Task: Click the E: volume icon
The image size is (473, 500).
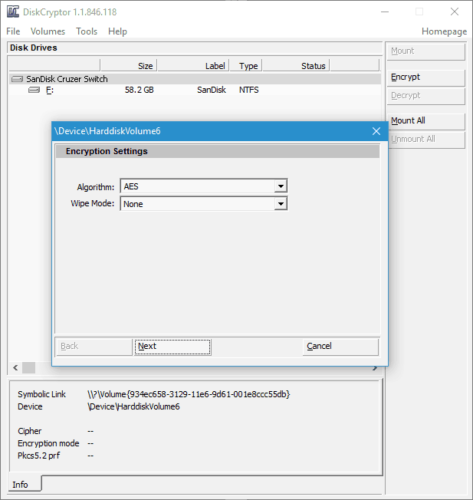Action: 34,90
